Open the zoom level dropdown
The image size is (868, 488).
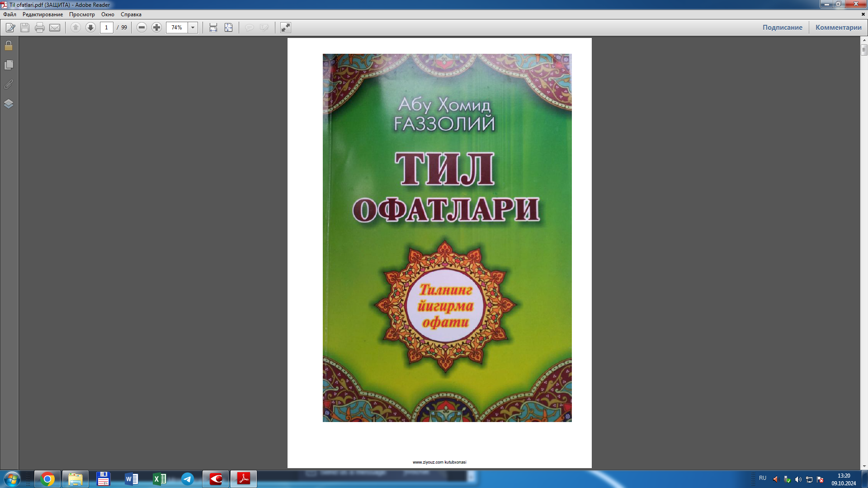[193, 28]
